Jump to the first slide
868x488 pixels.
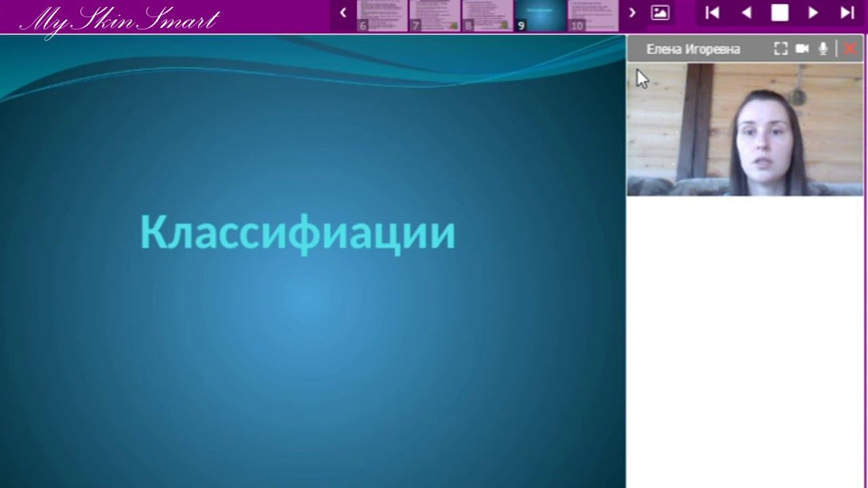712,12
